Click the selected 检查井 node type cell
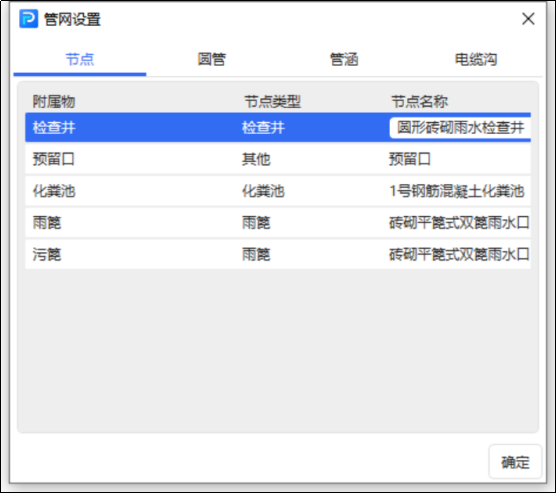Image resolution: width=556 pixels, height=494 pixels. pos(263,128)
